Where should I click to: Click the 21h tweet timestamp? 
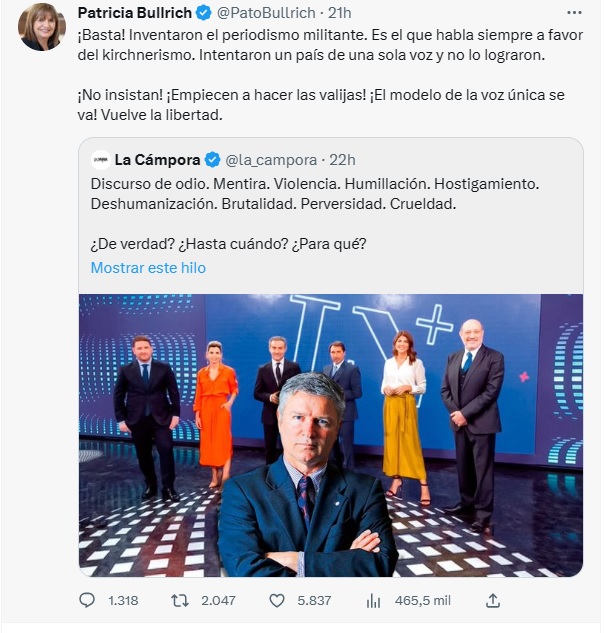click(342, 13)
